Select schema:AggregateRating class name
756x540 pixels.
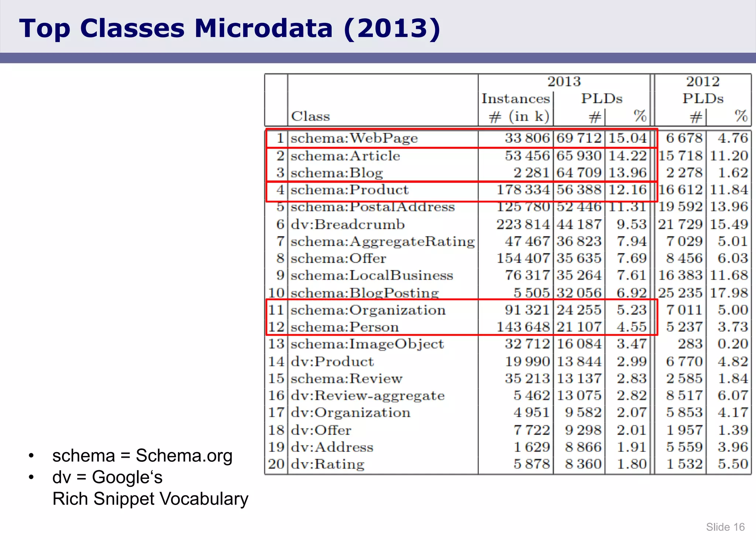coord(383,241)
